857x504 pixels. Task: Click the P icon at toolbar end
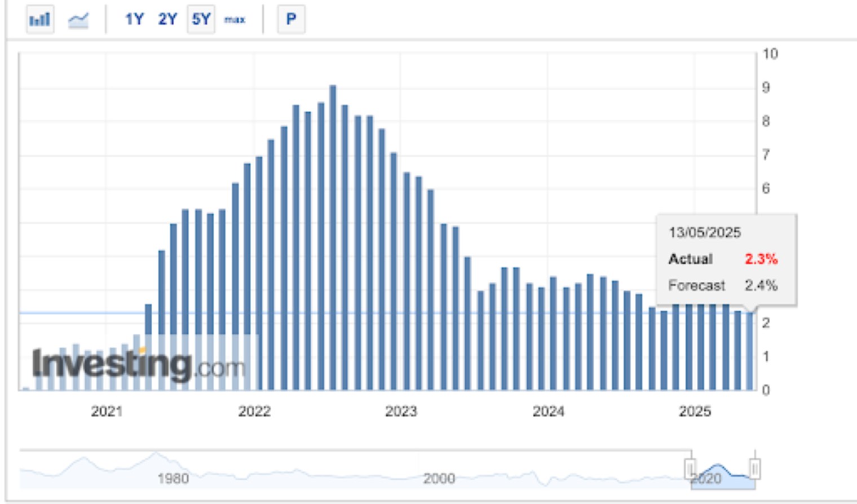[291, 19]
